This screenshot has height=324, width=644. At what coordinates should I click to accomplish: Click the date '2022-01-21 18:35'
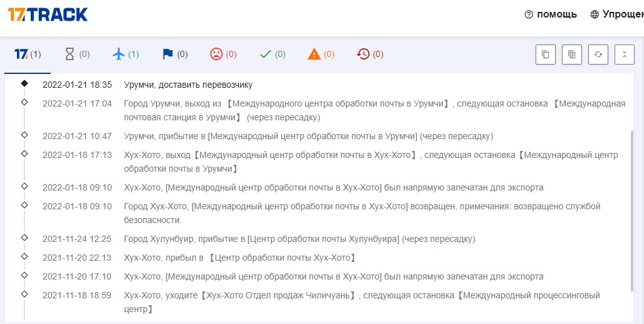(77, 85)
